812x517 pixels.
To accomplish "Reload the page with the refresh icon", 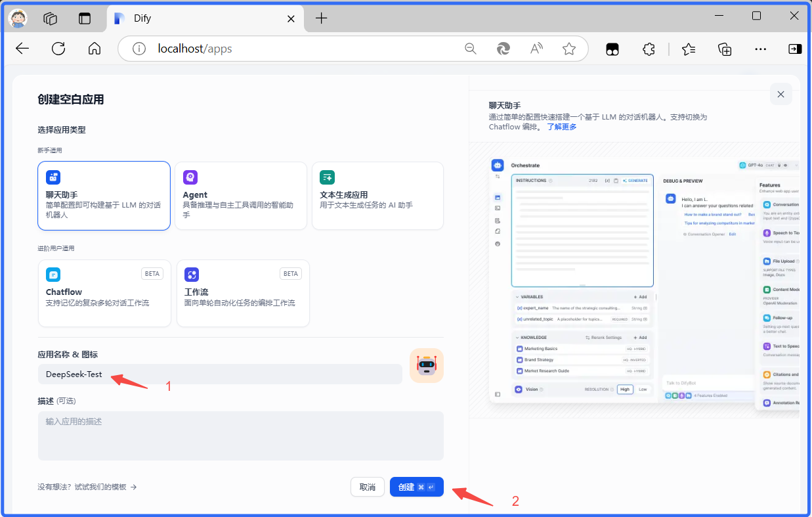I will tap(58, 49).
